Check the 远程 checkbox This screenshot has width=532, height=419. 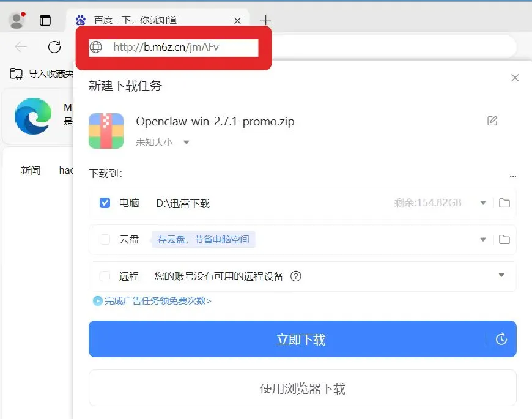tap(105, 276)
